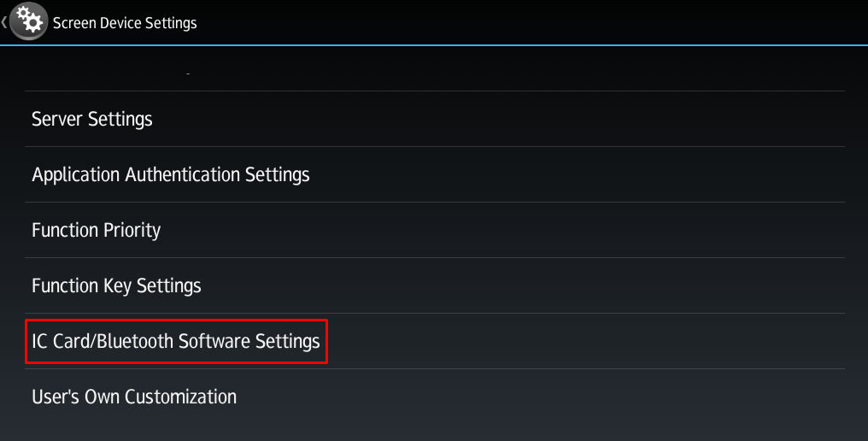Click the blue header divider line
Image resolution: width=868 pixels, height=441 pixels.
tap(434, 44)
